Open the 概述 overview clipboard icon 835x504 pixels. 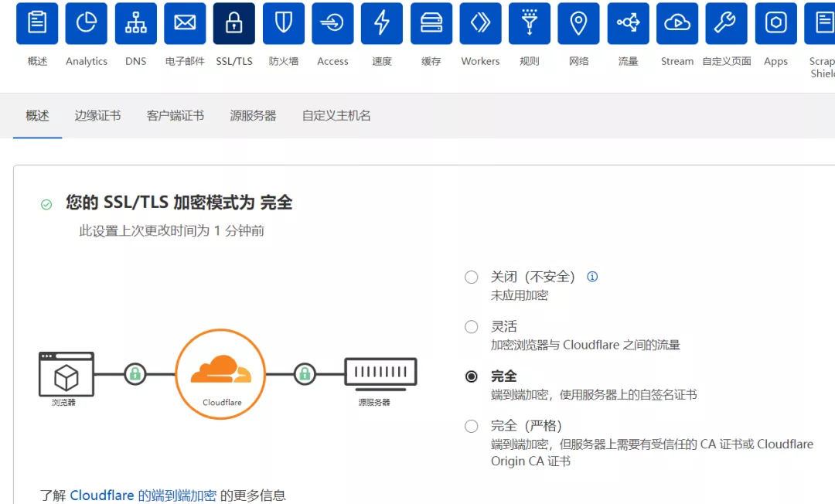point(37,23)
